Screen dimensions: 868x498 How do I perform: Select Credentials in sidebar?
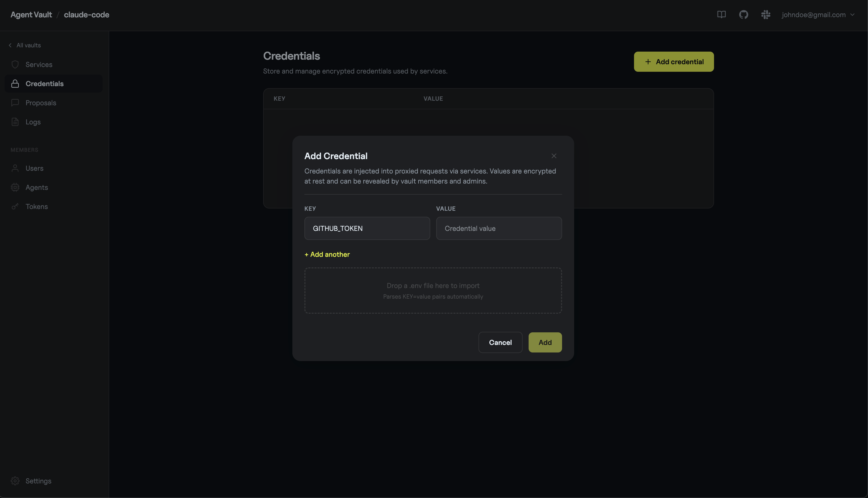click(x=53, y=83)
